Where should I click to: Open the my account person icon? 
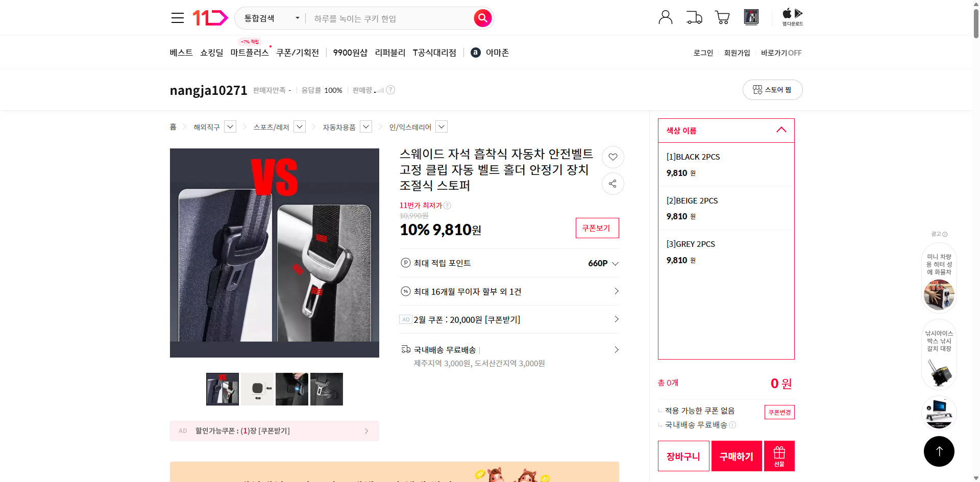[665, 17]
